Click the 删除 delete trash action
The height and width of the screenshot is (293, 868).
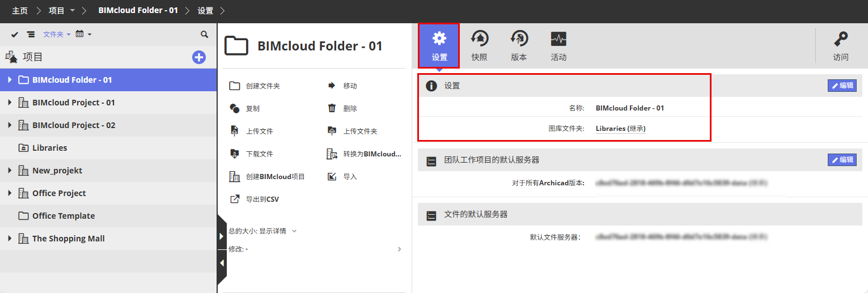[x=342, y=109]
